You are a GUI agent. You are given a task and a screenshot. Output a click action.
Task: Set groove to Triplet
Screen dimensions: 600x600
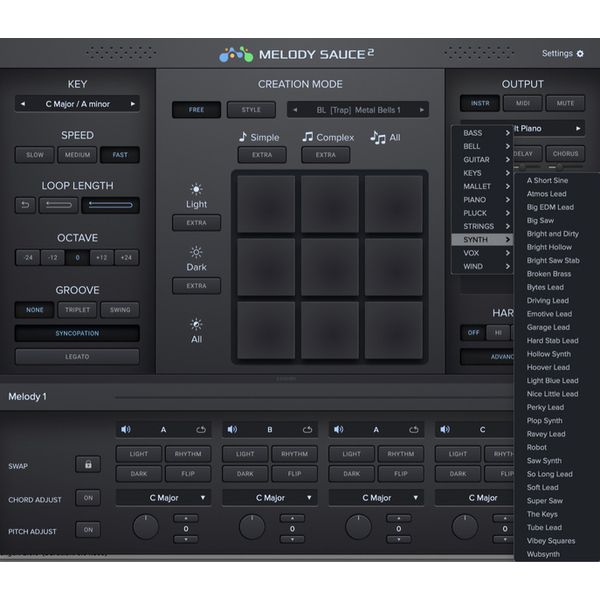77,310
